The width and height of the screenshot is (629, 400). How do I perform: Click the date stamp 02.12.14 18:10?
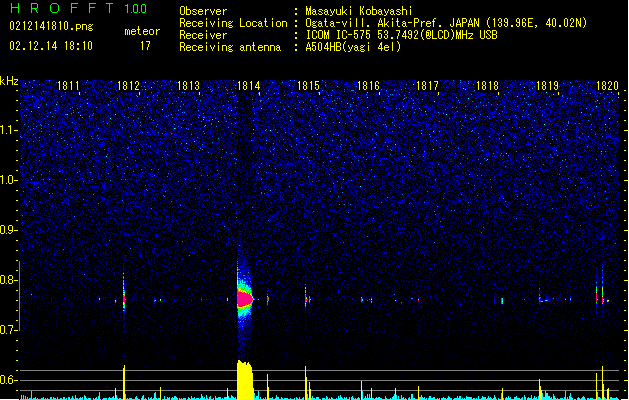tap(51, 46)
